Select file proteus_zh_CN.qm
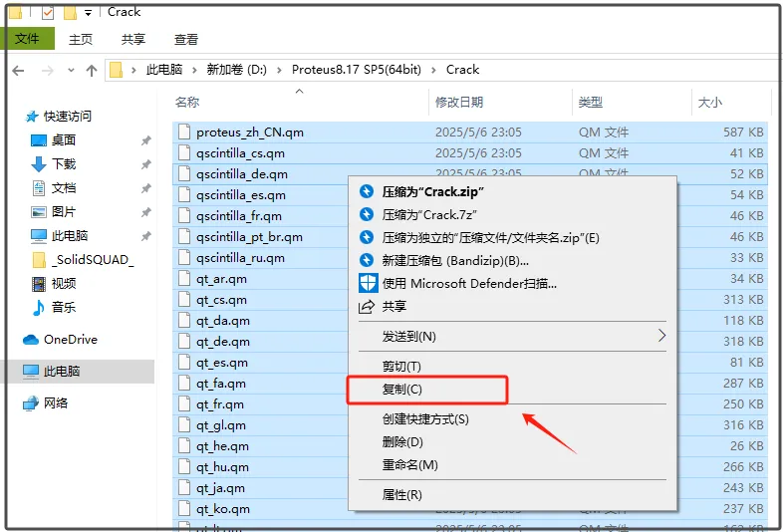783x532 pixels. [250, 133]
